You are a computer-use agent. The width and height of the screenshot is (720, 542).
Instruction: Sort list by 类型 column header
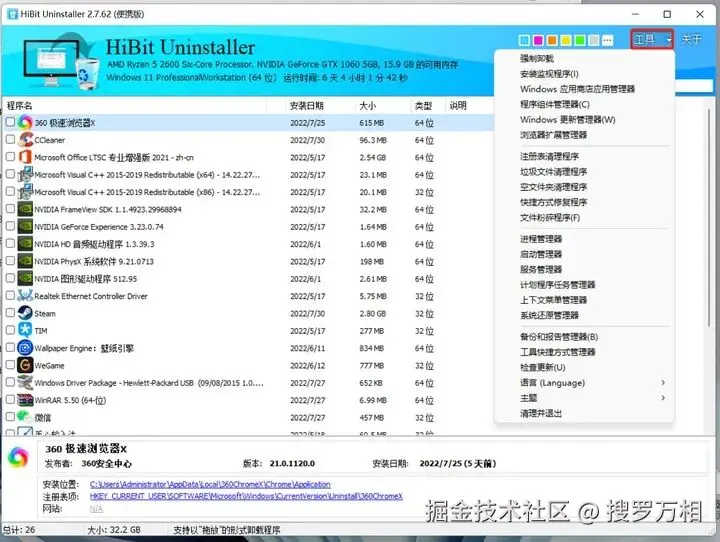pos(423,106)
